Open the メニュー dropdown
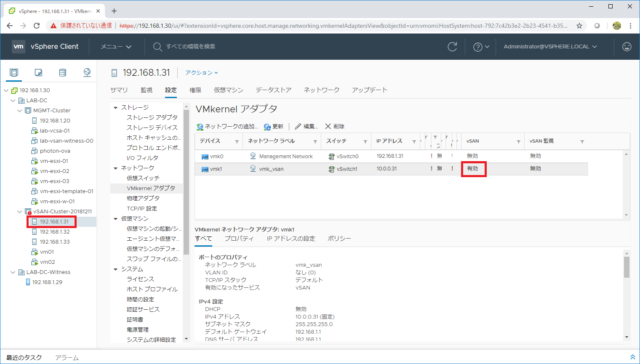Image resolution: width=640 pixels, height=364 pixels. point(116,47)
